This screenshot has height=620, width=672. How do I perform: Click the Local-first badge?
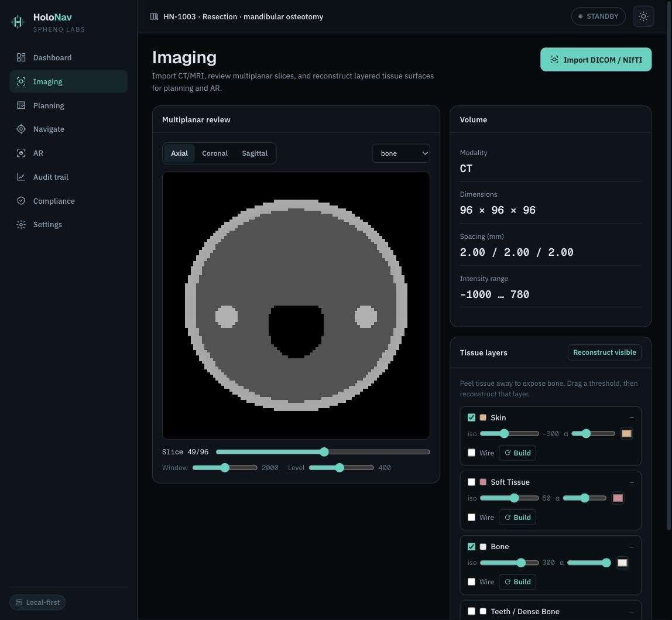[x=37, y=602]
